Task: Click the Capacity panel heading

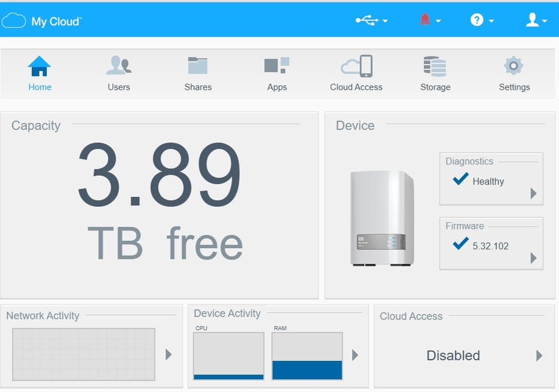Action: click(x=36, y=126)
